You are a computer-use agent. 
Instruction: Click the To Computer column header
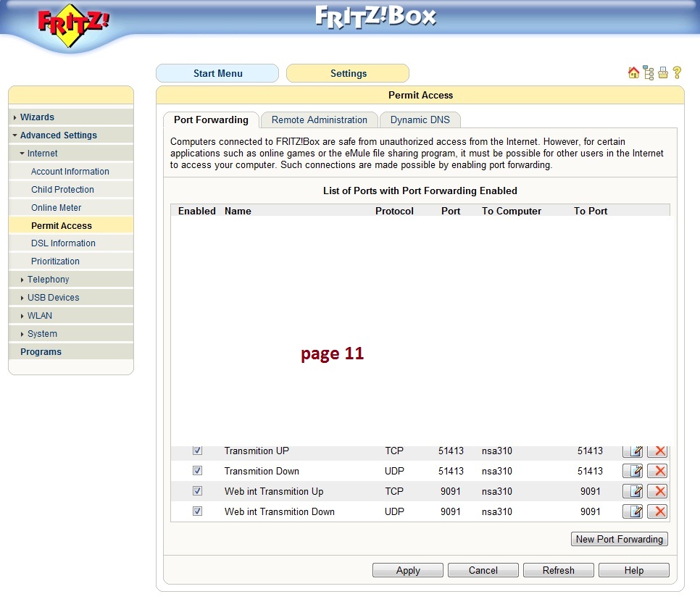tap(512, 211)
